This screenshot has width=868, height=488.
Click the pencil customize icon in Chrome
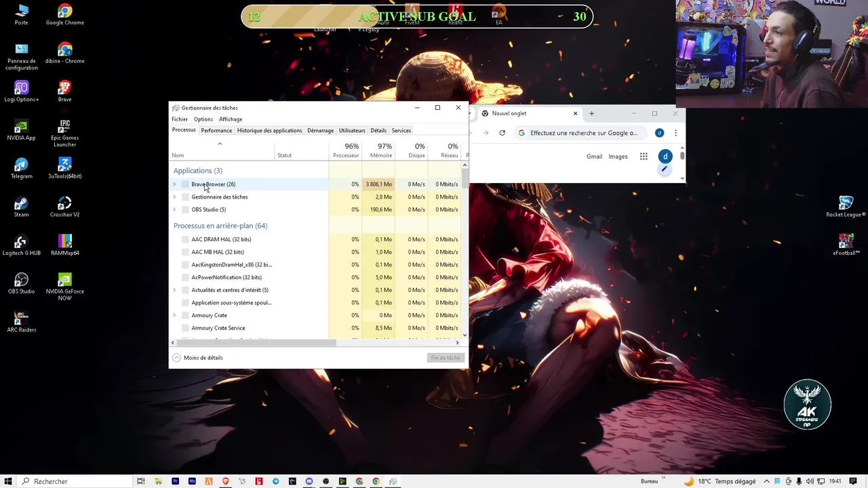[665, 169]
